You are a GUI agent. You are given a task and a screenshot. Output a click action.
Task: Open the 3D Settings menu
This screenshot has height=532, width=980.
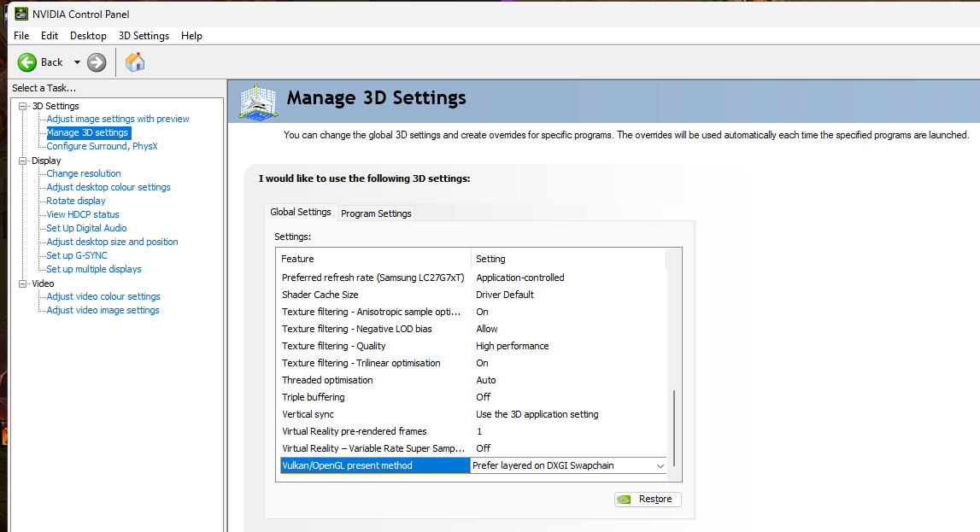click(x=144, y=36)
